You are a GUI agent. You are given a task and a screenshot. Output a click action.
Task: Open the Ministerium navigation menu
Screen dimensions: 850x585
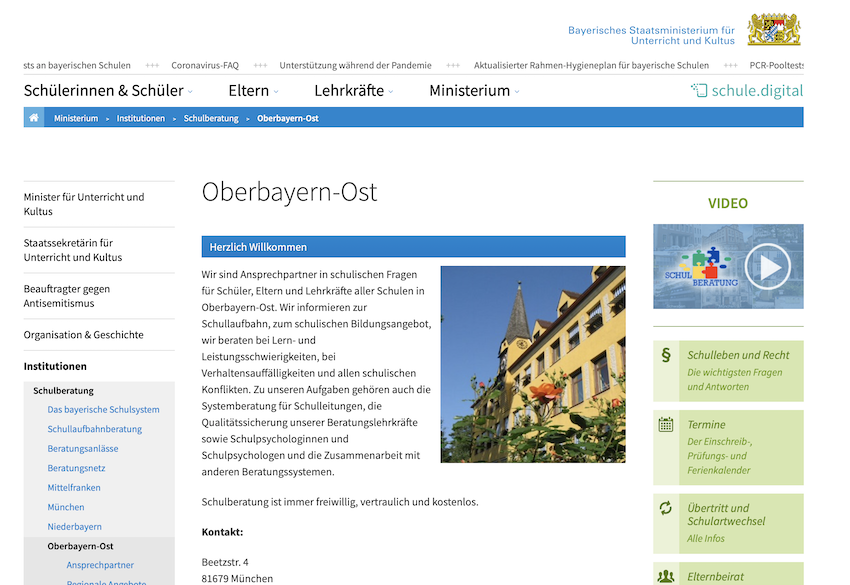coord(475,90)
